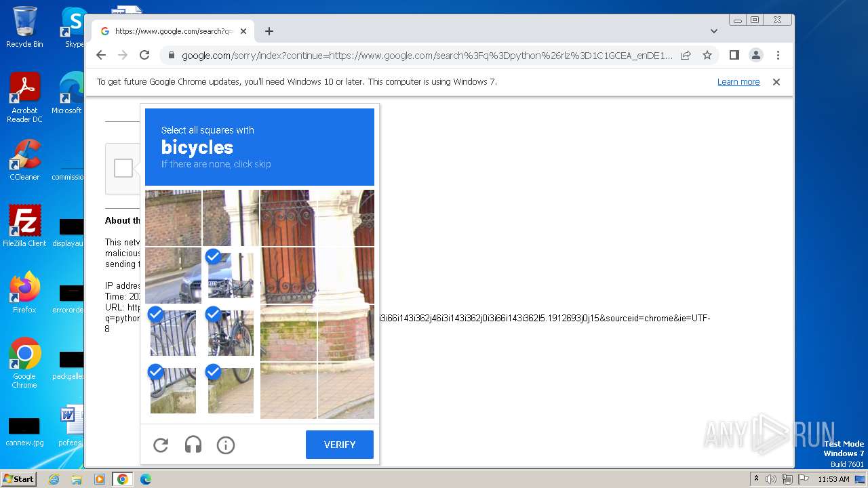Close the google.com search tab
This screenshot has width=868, height=488.
tap(243, 31)
